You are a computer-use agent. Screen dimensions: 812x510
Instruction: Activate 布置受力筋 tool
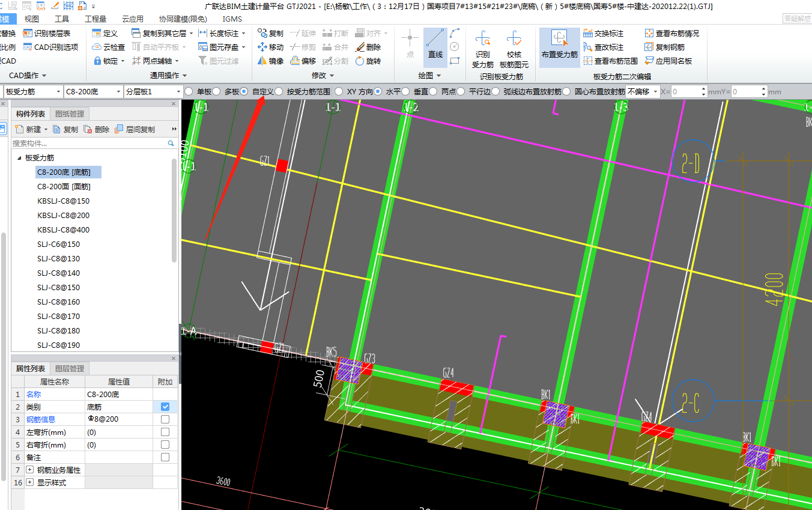coord(559,46)
